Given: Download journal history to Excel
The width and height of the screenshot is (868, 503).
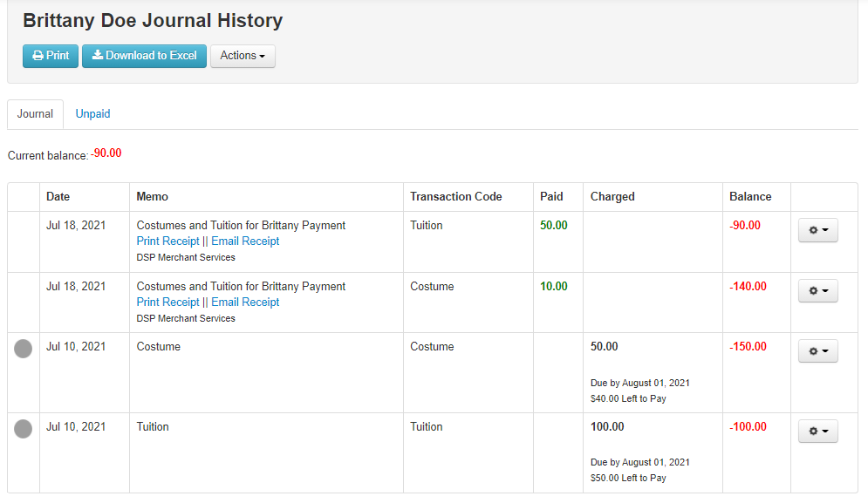Looking at the screenshot, I should tap(144, 56).
